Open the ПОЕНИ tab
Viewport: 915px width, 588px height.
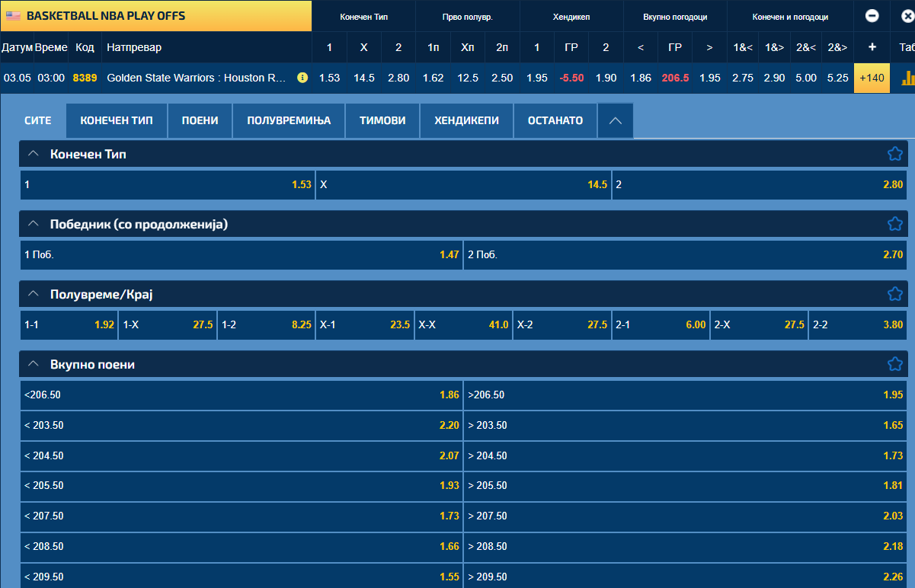(x=200, y=120)
